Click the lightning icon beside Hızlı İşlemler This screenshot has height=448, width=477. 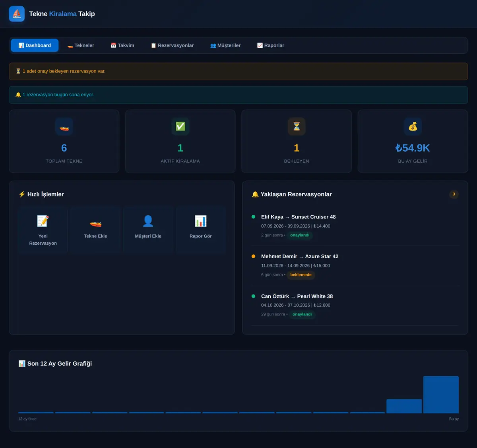[22, 194]
